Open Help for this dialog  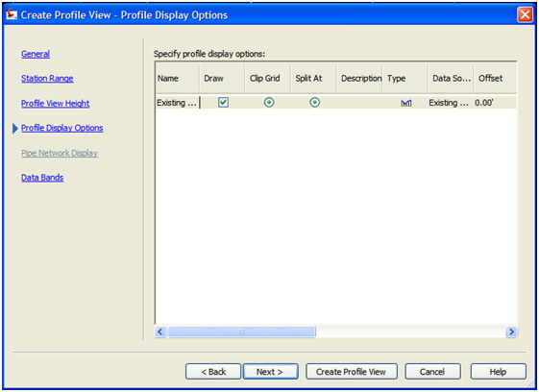(x=498, y=372)
